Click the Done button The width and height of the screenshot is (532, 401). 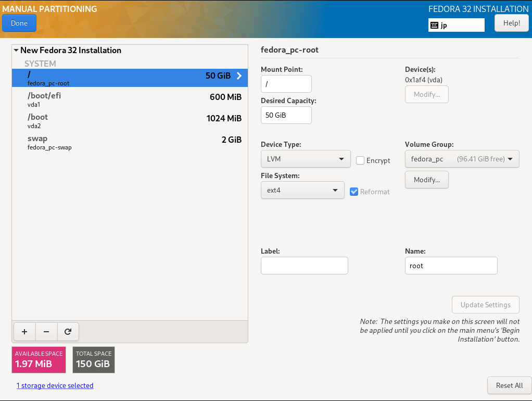pos(19,23)
